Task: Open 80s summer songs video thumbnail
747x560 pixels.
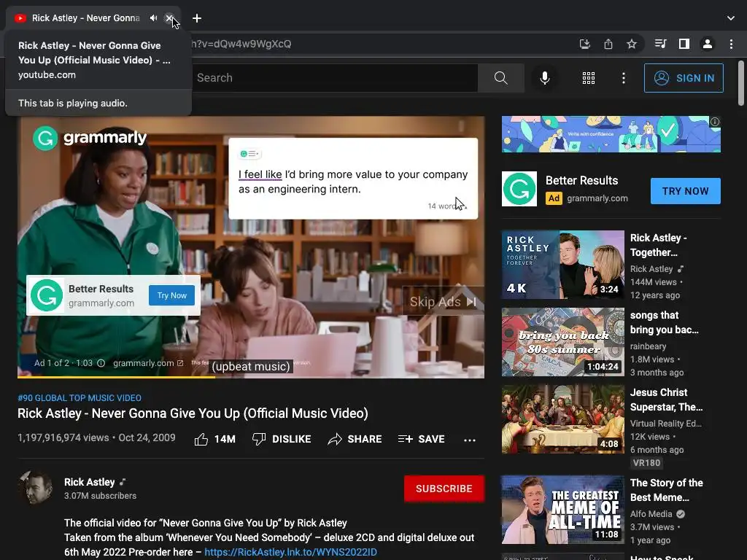Action: (x=562, y=342)
